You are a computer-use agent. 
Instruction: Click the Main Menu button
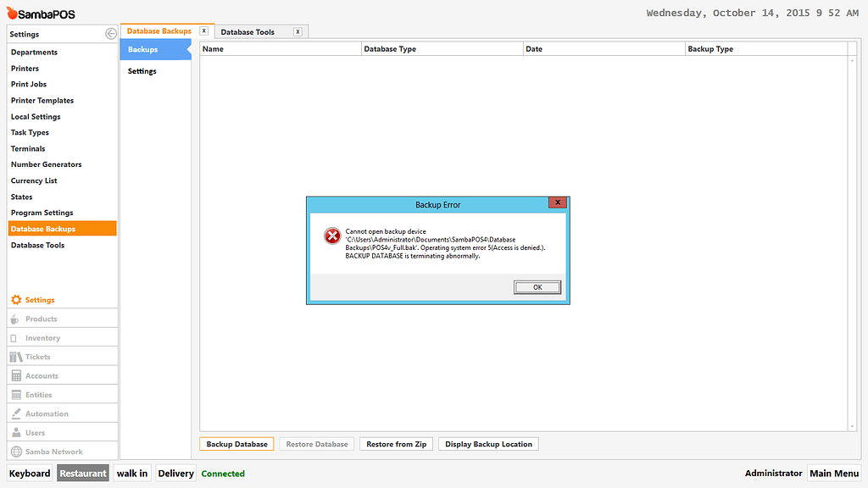pyautogui.click(x=834, y=474)
